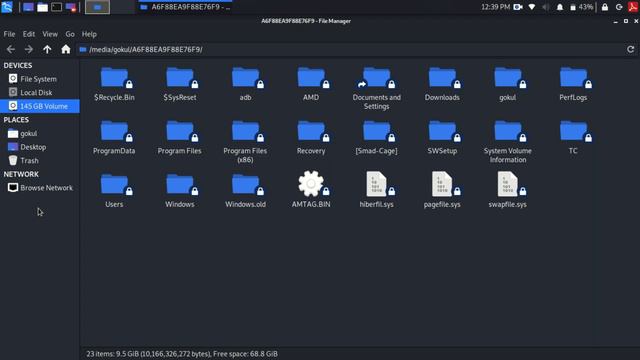
Task: Launch file manager from top panel folder icon
Action: pos(42,7)
